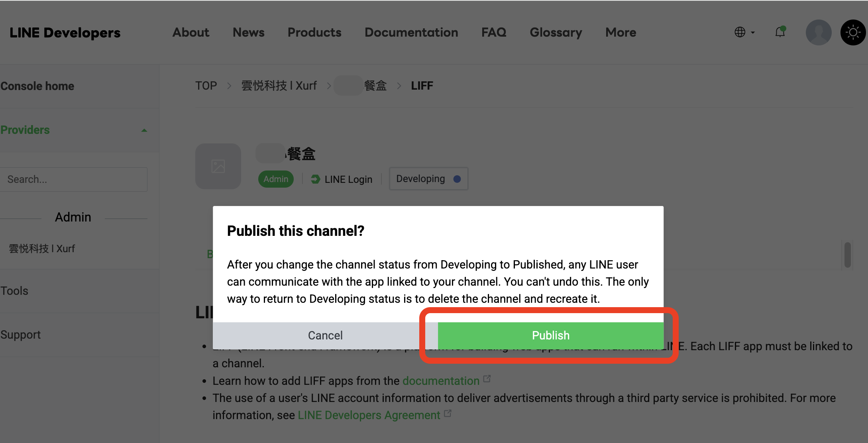Expand the More menu

coord(621,32)
